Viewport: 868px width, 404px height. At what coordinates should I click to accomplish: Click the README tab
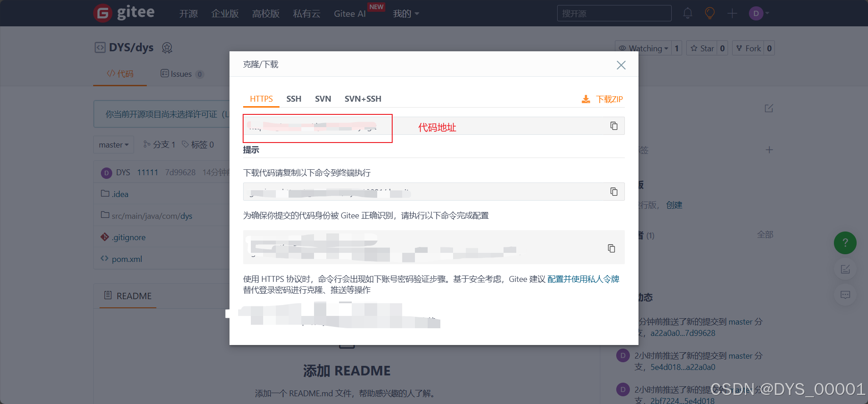tap(128, 296)
